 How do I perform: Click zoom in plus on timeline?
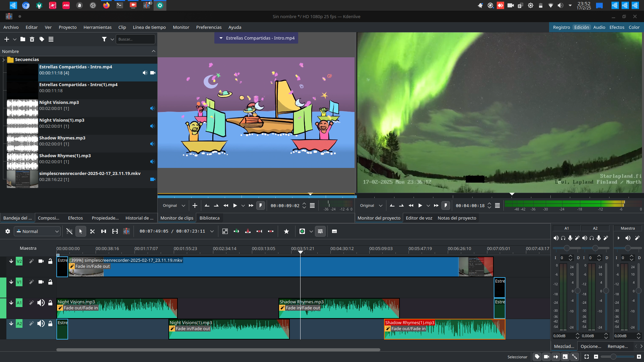point(639,357)
